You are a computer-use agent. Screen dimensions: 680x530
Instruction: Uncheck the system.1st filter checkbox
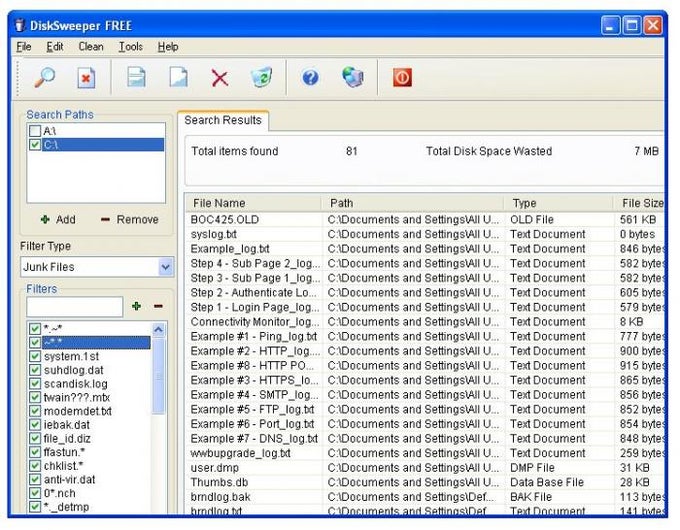click(35, 356)
